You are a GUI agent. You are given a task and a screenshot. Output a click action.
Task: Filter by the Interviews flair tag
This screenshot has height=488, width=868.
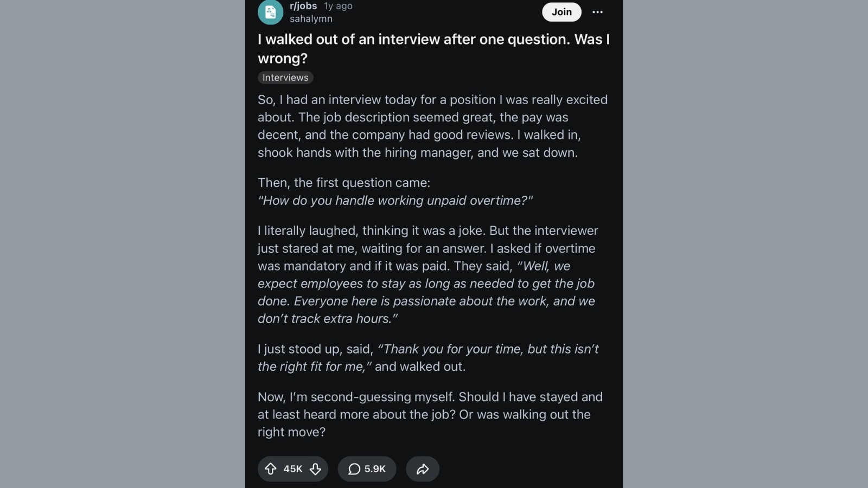(x=285, y=78)
